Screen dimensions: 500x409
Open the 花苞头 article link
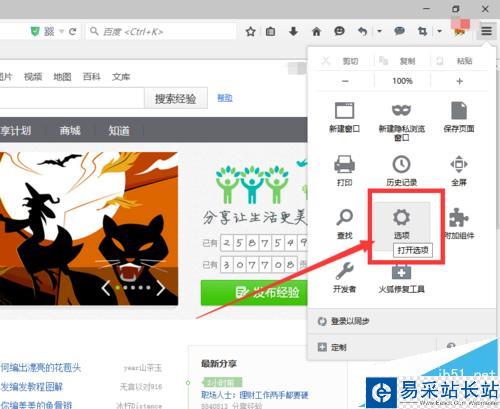pyautogui.click(x=41, y=368)
